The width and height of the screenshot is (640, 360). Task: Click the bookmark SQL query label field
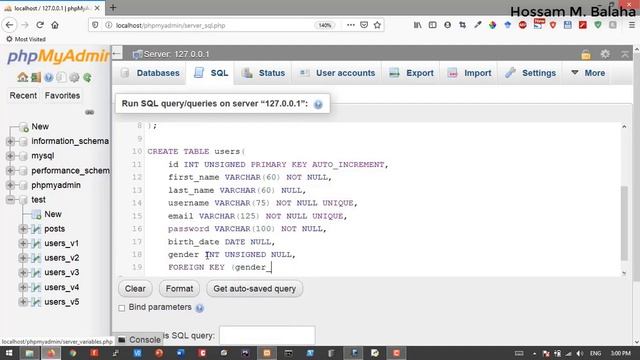[x=267, y=336]
